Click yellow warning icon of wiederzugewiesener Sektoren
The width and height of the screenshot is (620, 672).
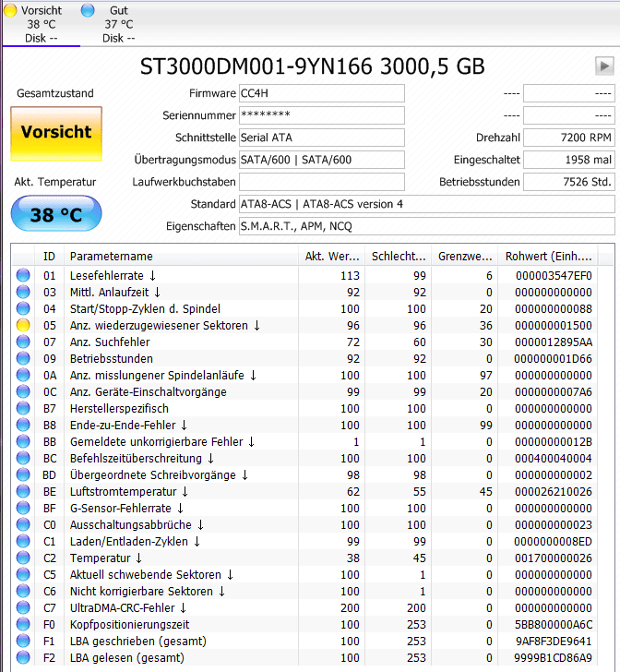coord(23,325)
